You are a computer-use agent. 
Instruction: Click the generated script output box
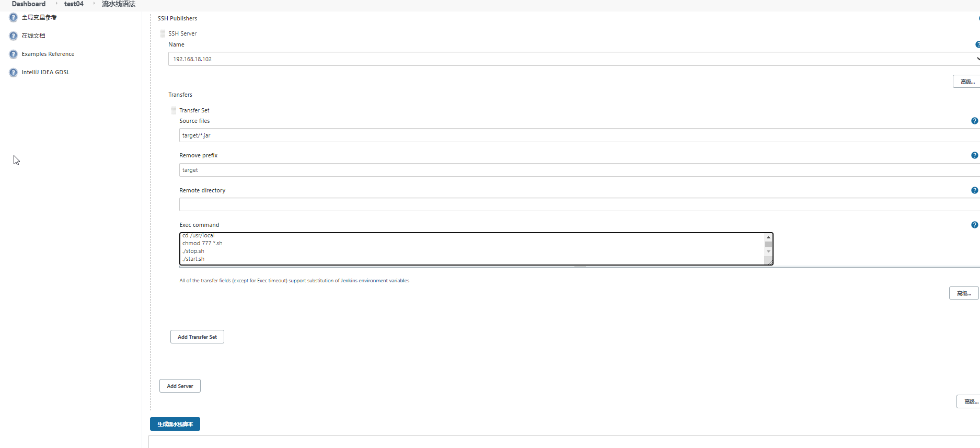coord(564,442)
